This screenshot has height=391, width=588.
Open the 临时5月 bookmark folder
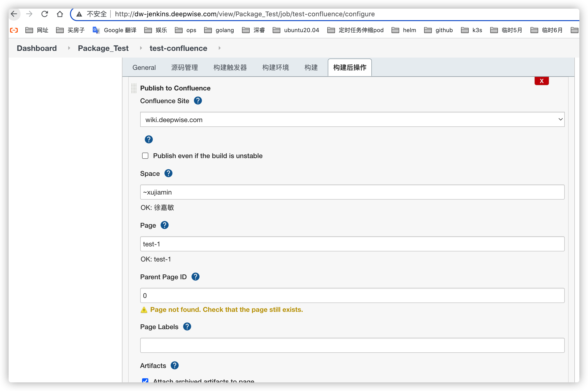coord(506,30)
